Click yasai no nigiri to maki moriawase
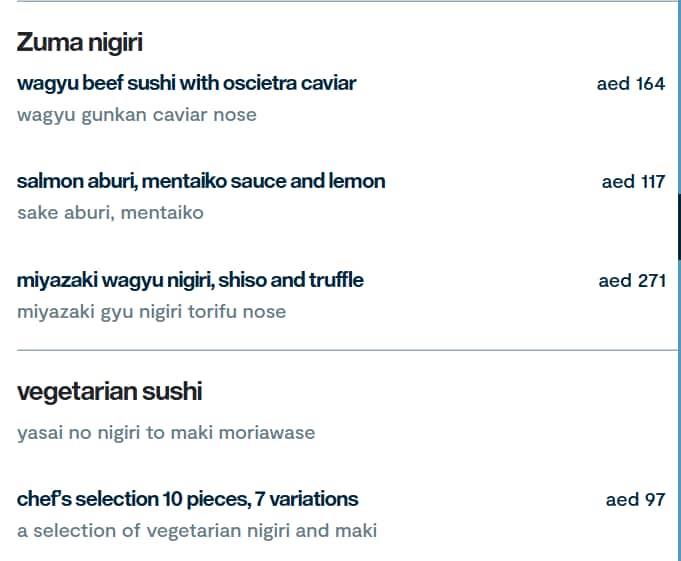Viewport: 681px width, 561px height. [x=165, y=433]
